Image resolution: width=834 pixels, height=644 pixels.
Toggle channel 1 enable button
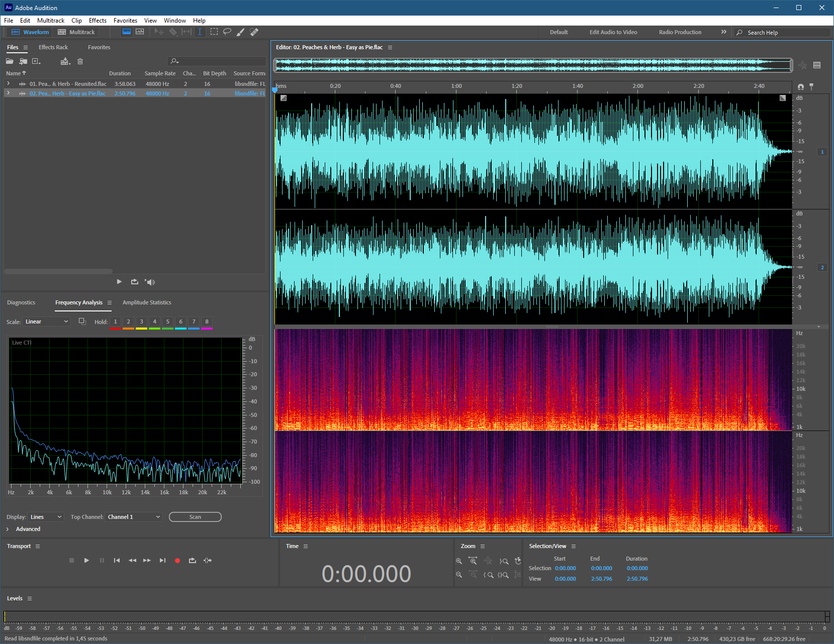(x=822, y=152)
